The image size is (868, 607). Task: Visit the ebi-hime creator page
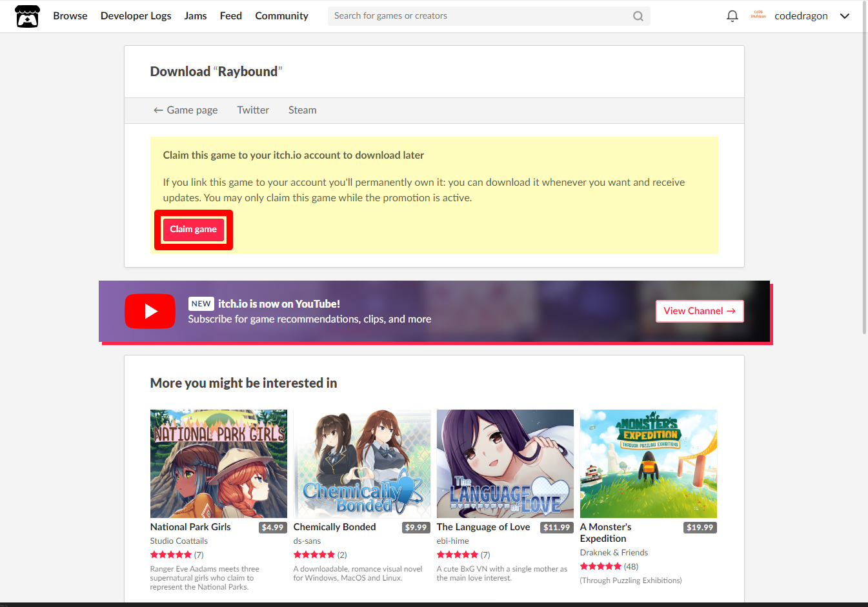(x=453, y=541)
